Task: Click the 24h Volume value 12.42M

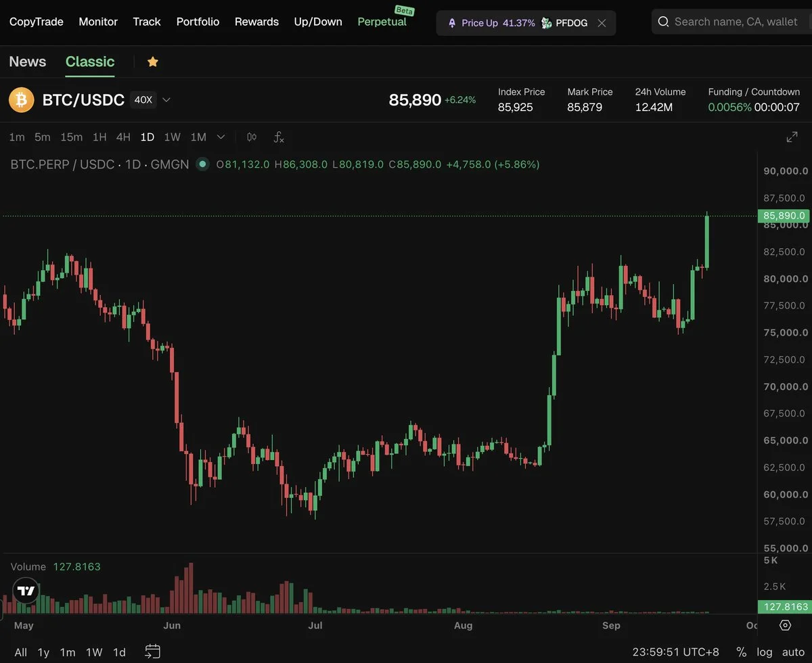Action: (654, 107)
